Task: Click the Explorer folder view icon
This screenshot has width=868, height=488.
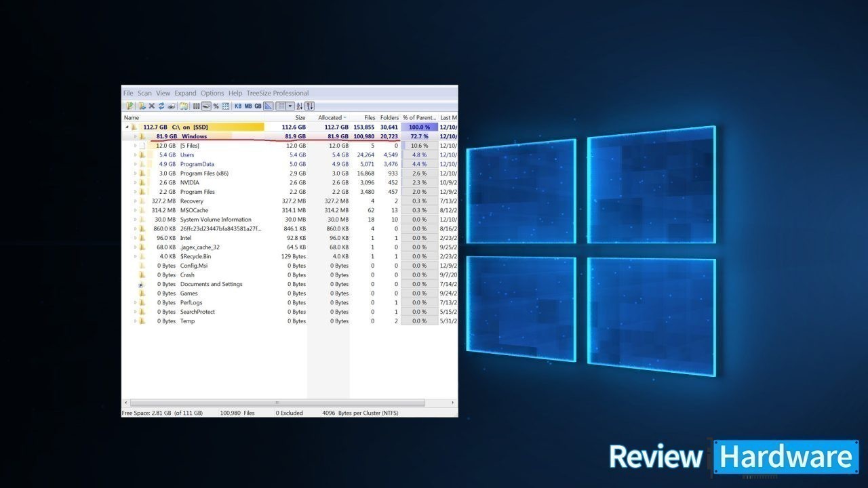Action: [x=184, y=106]
